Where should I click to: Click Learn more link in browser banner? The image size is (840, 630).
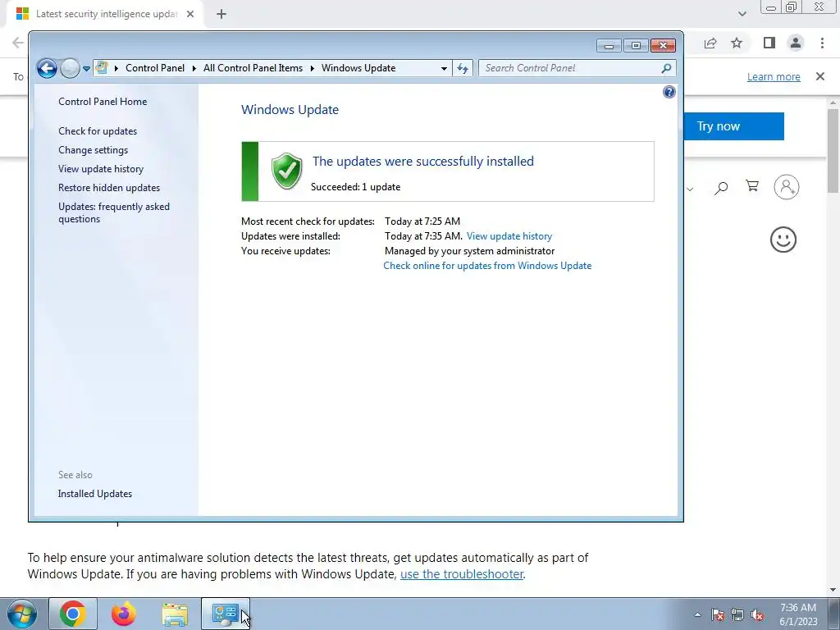774,76
